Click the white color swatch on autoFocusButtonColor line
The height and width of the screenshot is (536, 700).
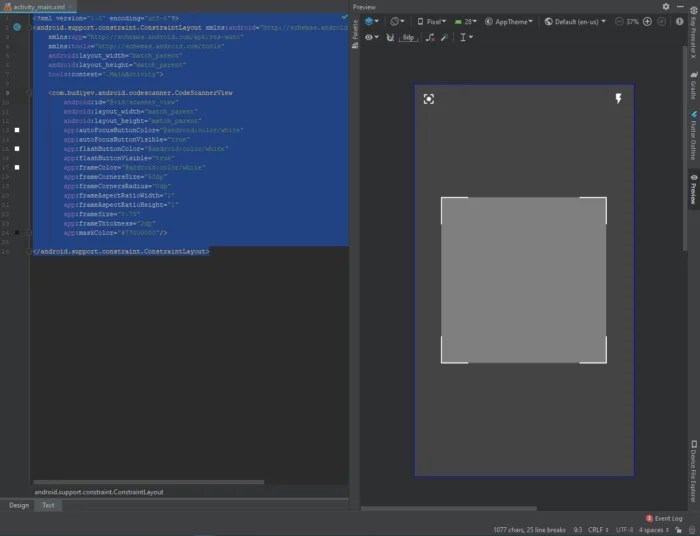click(x=17, y=130)
